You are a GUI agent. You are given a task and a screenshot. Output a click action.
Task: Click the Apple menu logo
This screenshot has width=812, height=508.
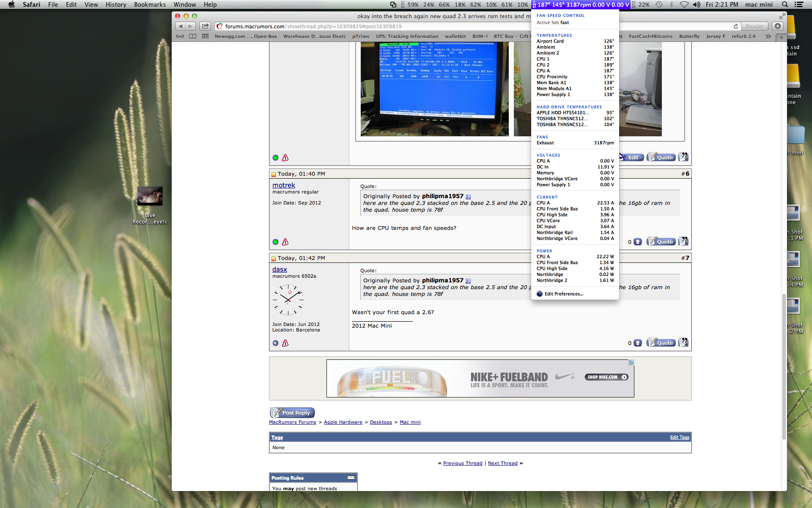click(11, 5)
